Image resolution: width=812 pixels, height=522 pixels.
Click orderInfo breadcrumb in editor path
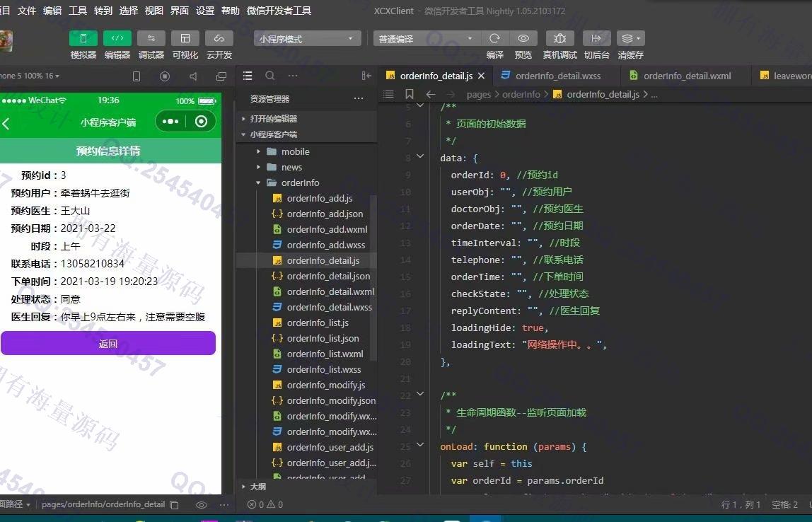pyautogui.click(x=521, y=94)
